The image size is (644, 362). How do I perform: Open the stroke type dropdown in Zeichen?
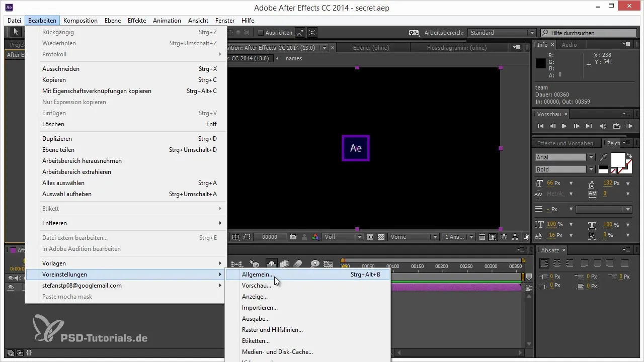coord(604,209)
